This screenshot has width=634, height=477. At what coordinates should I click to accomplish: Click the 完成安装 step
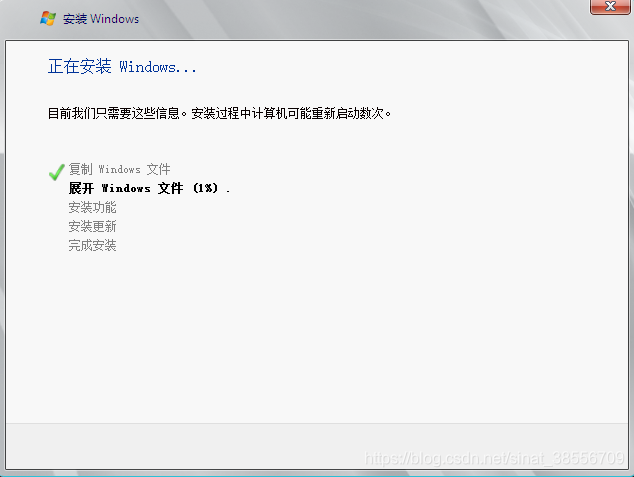pyautogui.click(x=92, y=245)
